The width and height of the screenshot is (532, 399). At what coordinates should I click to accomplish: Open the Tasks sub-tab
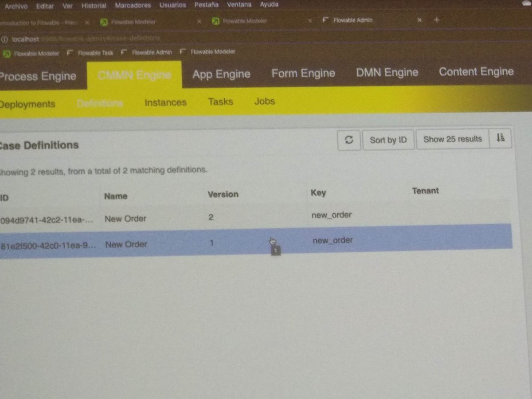click(x=220, y=102)
